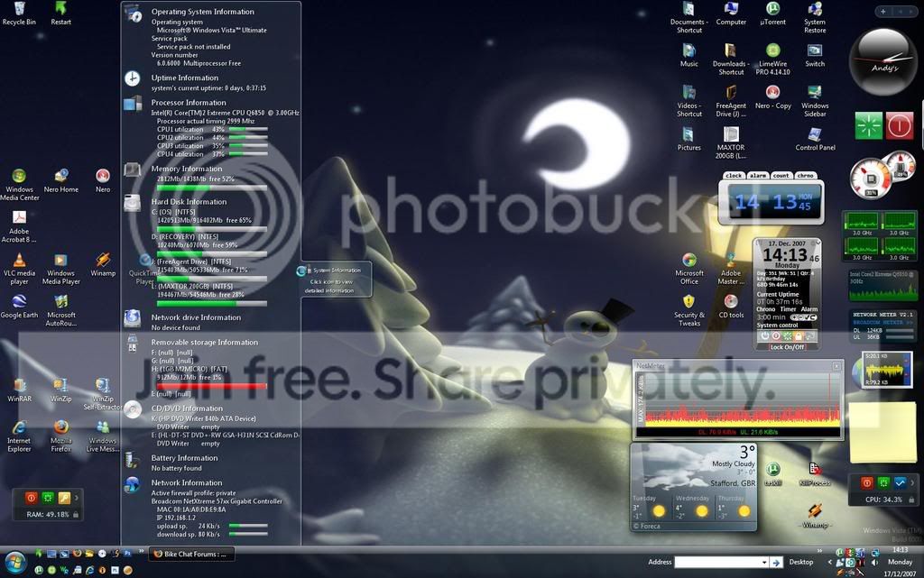Open Microsoft AutoRoute desktop icon

pos(60,310)
